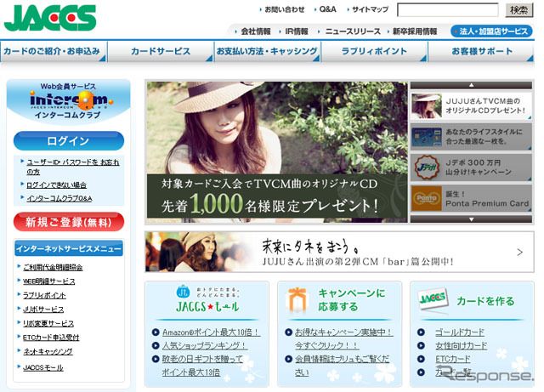Open 会社情報 link
Image resolution: width=544 pixels, height=392 pixels.
click(256, 31)
